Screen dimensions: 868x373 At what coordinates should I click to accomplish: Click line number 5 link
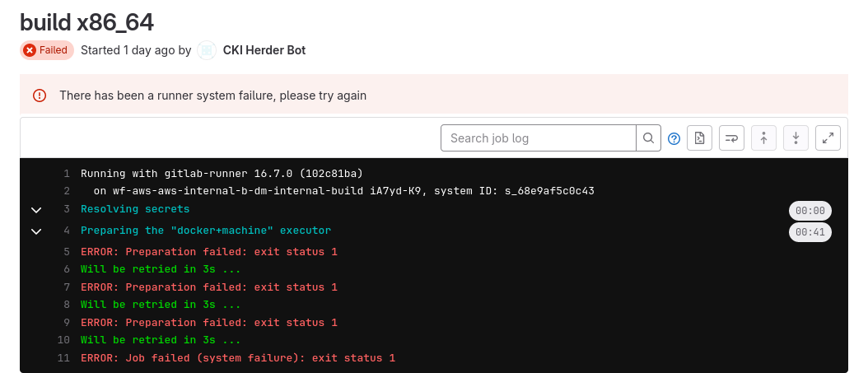click(x=66, y=252)
